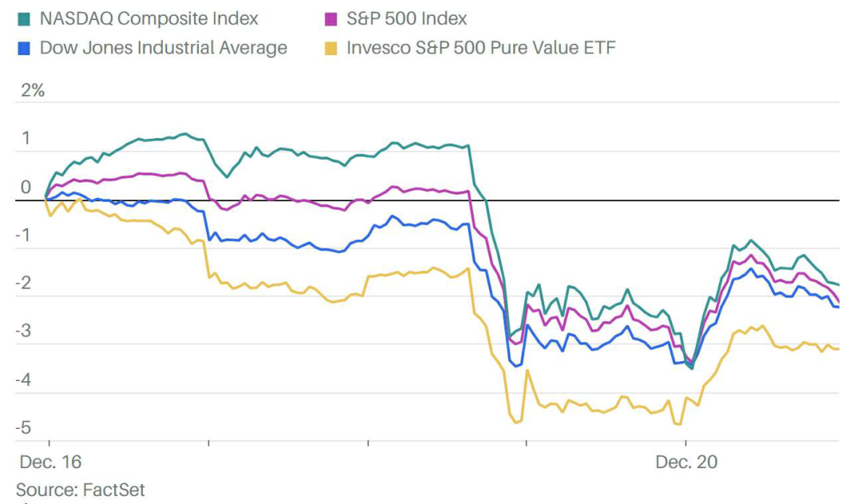Select the S&P 500 Index legend label
Screen dimensions: 862x504
(407, 18)
